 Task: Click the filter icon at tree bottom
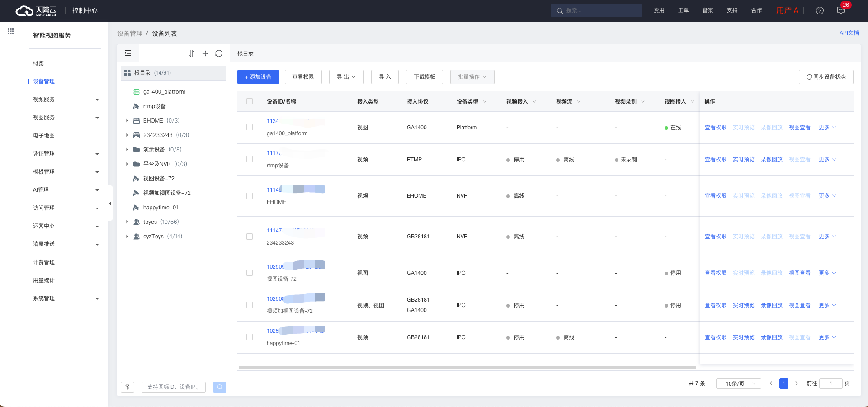[127, 387]
